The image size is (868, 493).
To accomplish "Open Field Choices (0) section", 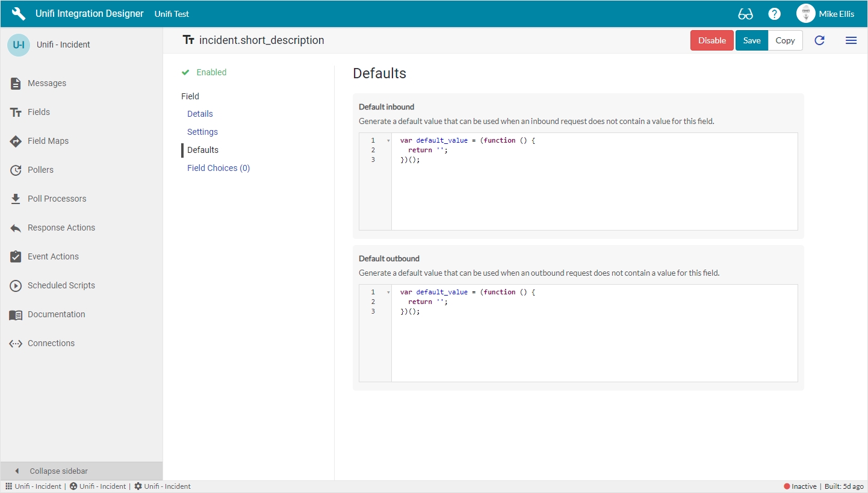I will pyautogui.click(x=218, y=168).
